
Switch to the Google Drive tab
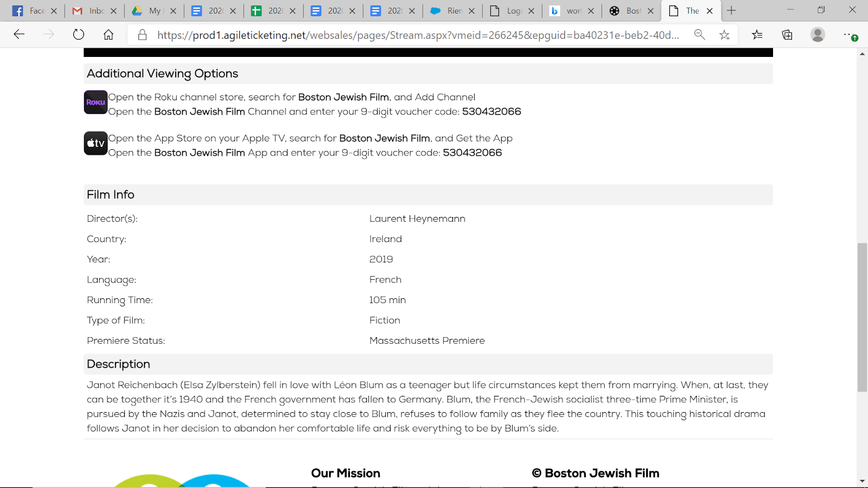(148, 11)
